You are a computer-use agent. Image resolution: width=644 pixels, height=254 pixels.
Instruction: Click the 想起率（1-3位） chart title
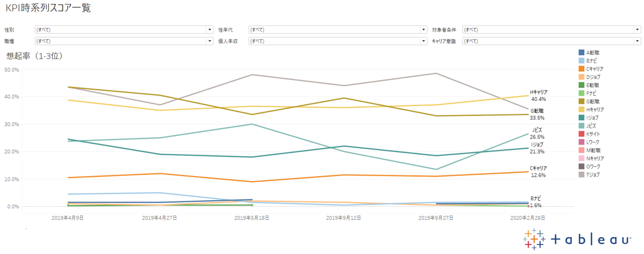[x=34, y=55]
